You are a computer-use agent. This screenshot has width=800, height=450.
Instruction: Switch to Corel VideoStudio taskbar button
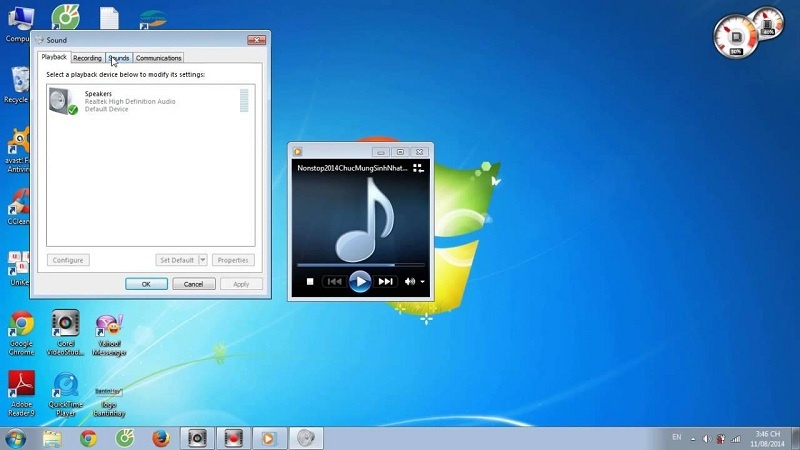point(197,439)
